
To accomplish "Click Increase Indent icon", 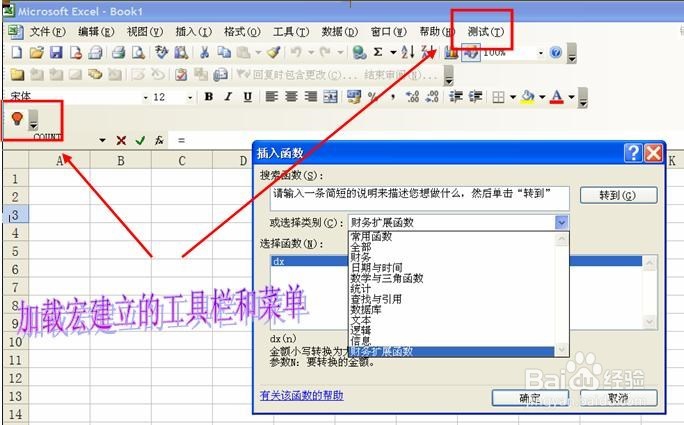I will coord(475,96).
